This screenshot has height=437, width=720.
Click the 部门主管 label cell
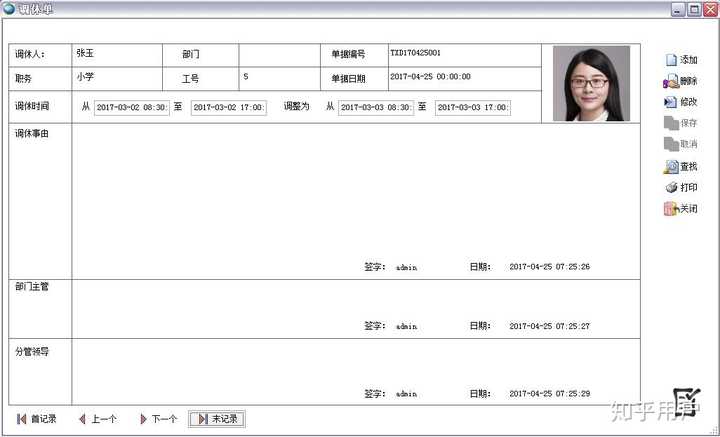[x=40, y=309]
